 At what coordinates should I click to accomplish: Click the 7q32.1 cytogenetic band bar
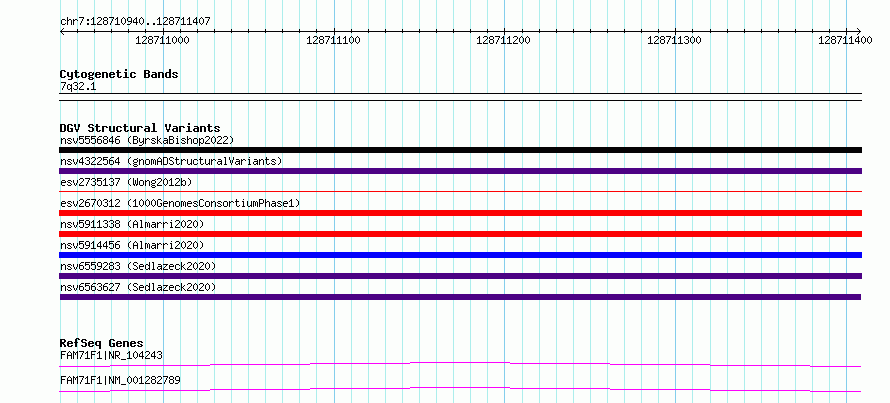[x=460, y=97]
